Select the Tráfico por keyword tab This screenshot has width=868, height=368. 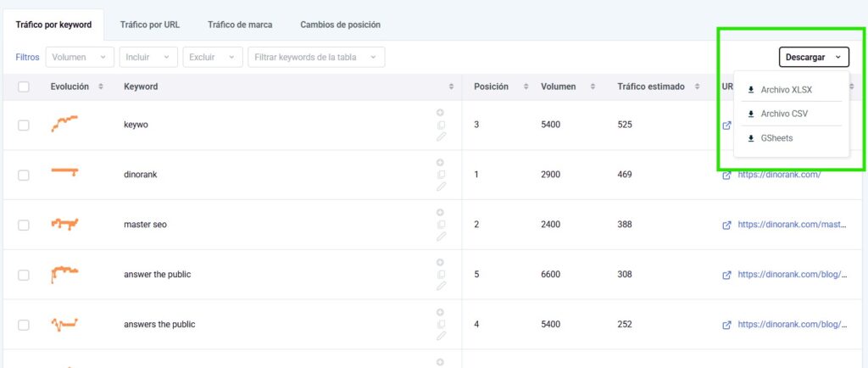coord(53,25)
